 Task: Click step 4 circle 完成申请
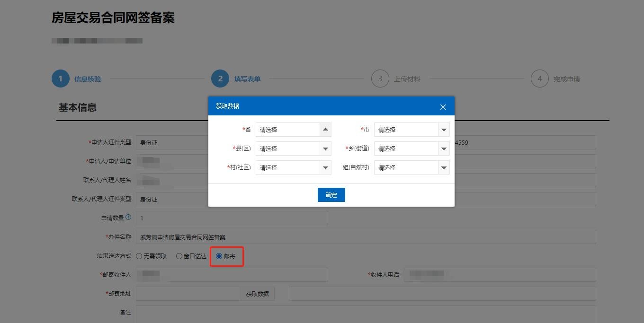coord(539,79)
